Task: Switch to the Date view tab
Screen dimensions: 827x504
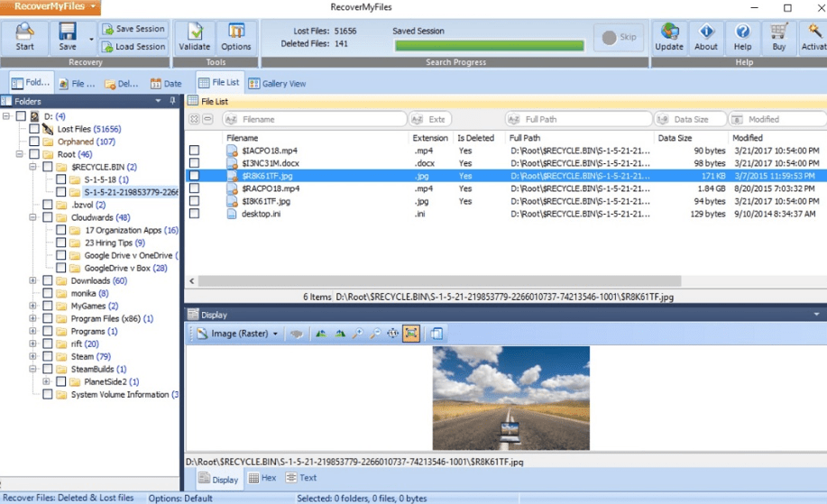Action: [166, 83]
